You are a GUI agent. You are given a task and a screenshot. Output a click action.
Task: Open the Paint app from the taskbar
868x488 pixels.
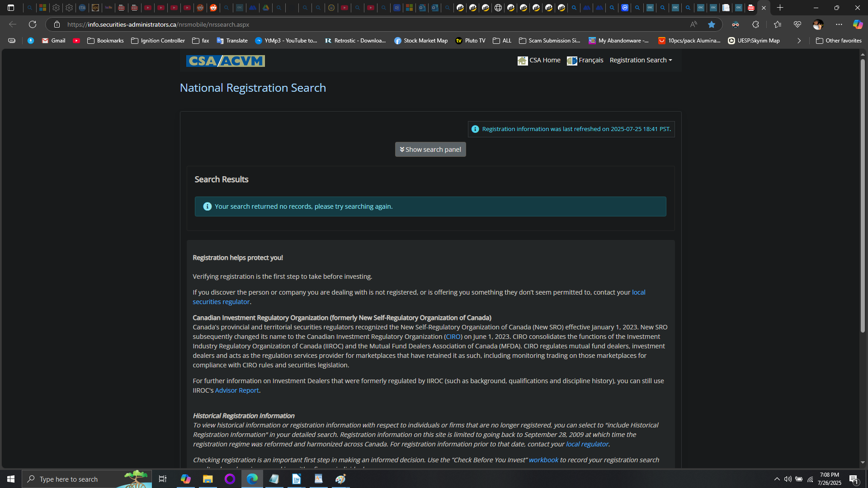(340, 479)
